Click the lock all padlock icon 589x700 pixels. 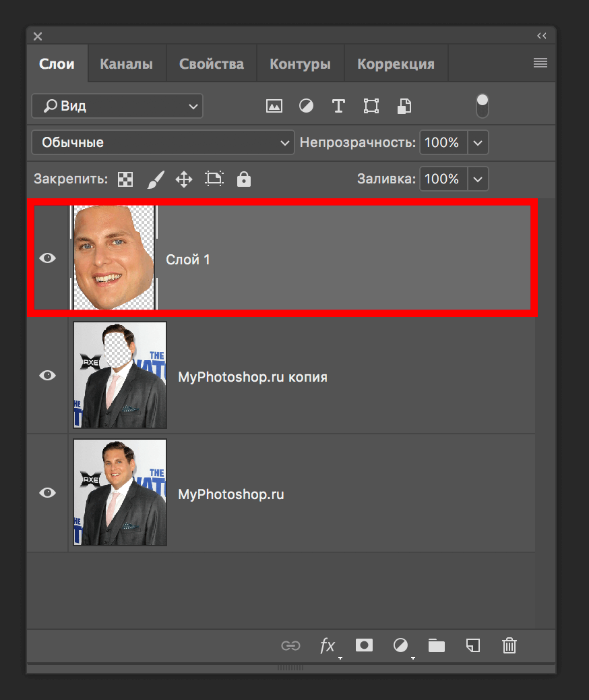coord(244,179)
